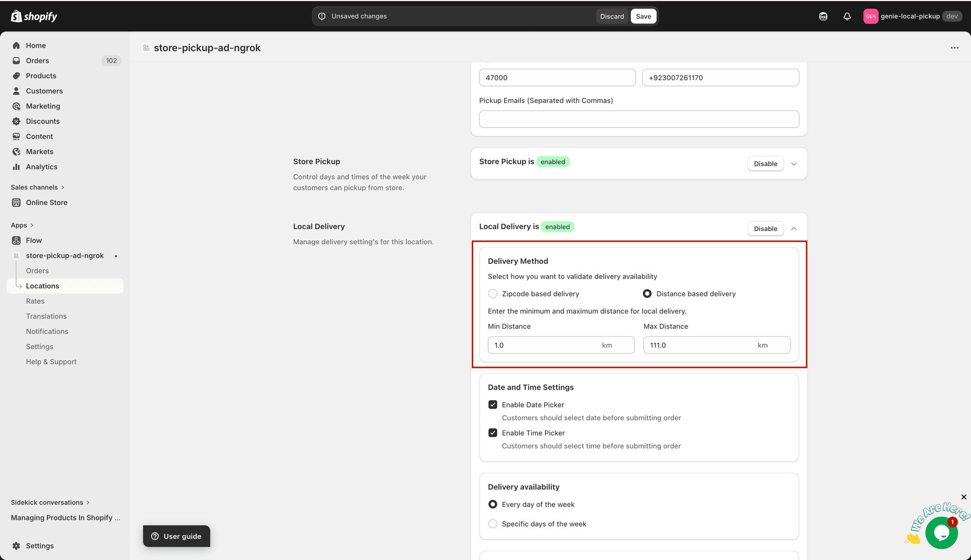971x560 pixels.
Task: Open the Notifications settings page
Action: 47,331
